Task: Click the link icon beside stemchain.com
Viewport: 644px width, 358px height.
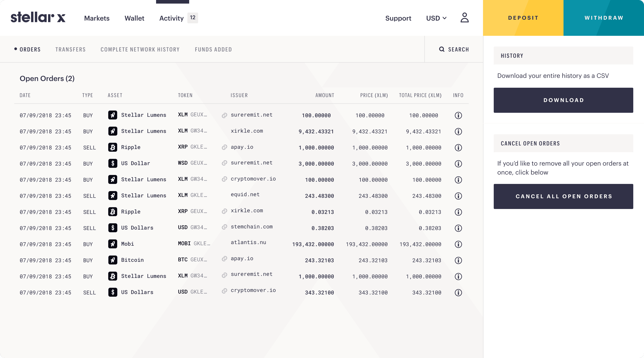Action: (224, 227)
